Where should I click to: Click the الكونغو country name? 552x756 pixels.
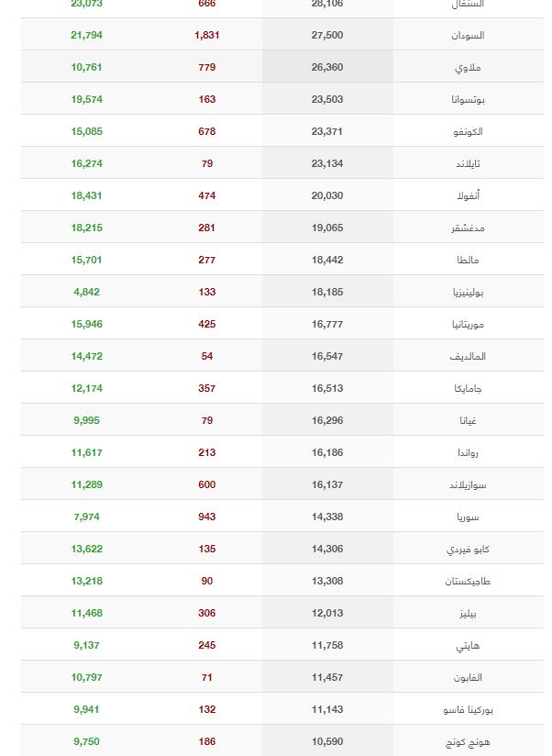click(468, 131)
